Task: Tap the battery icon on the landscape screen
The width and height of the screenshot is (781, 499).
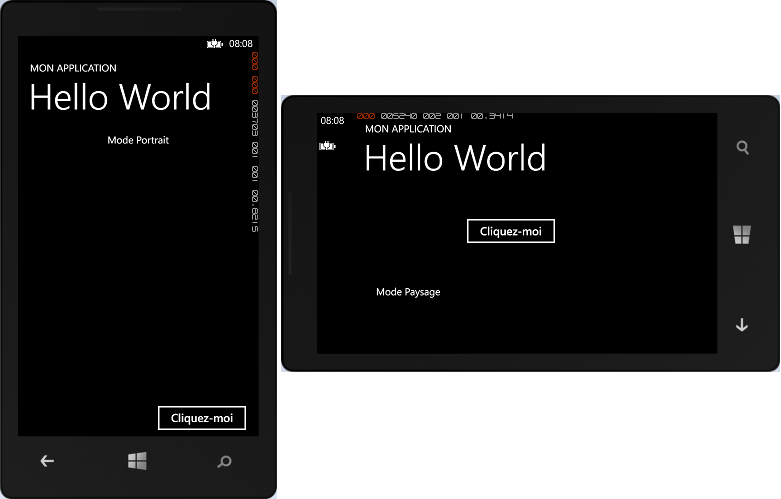Action: pos(327,146)
